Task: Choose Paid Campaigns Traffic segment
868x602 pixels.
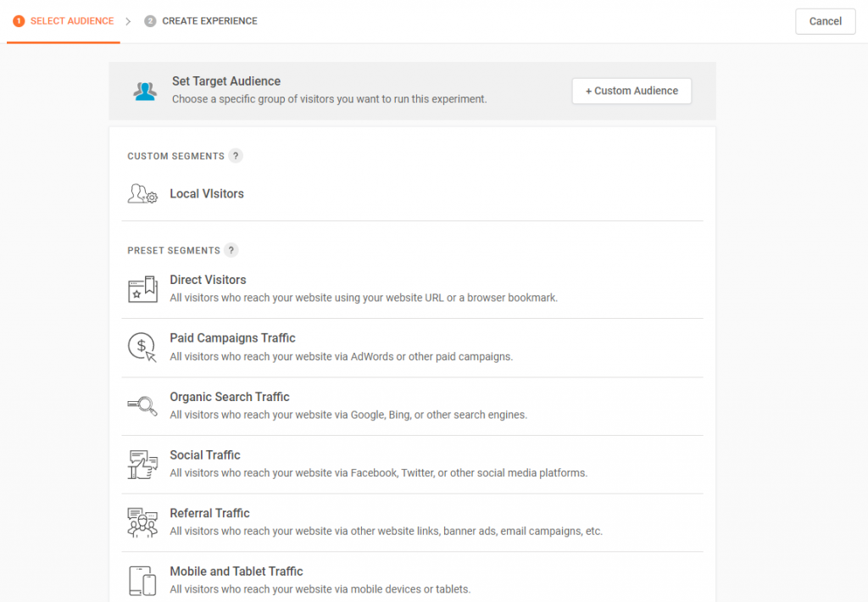Action: [413, 348]
